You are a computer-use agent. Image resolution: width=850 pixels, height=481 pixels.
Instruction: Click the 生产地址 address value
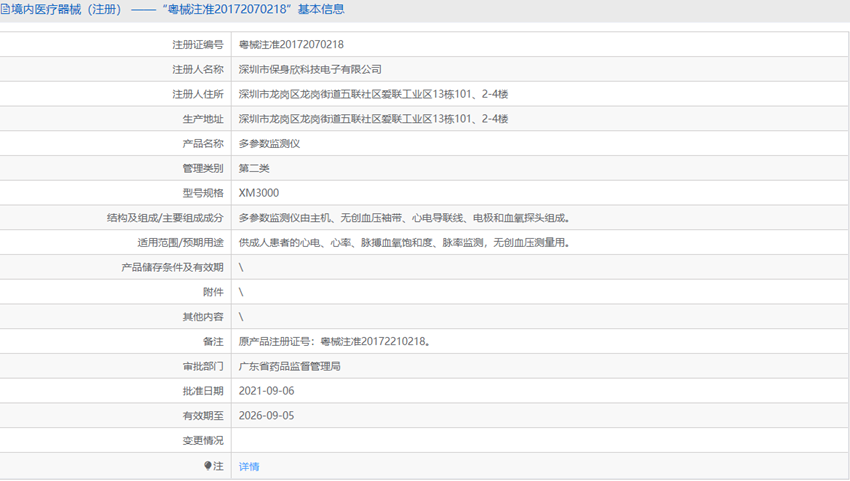pyautogui.click(x=373, y=119)
